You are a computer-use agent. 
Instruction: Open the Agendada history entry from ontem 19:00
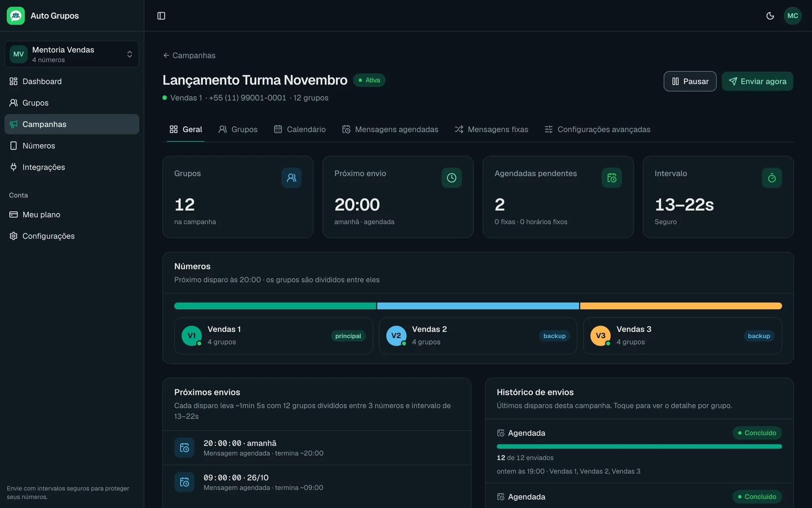639,451
